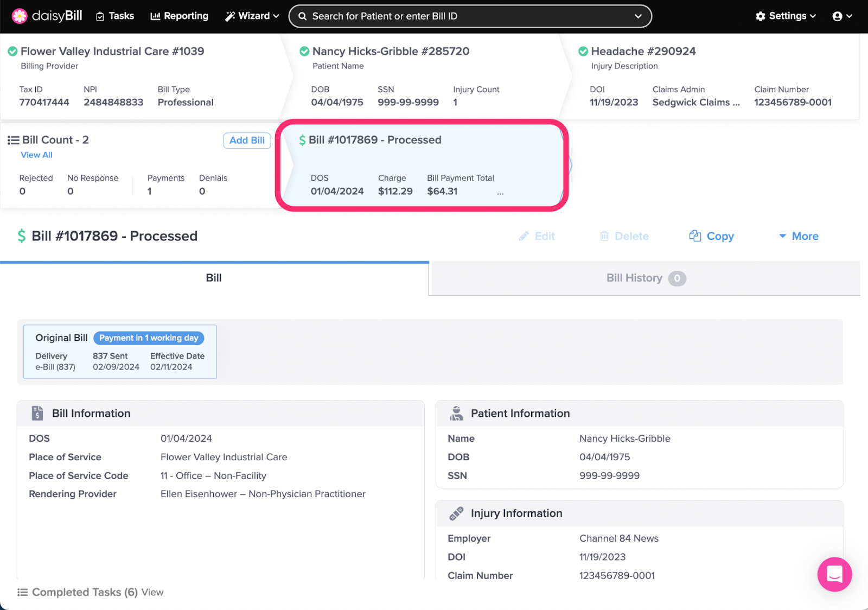Click Headache injury green check icon
The image size is (868, 610).
(583, 51)
